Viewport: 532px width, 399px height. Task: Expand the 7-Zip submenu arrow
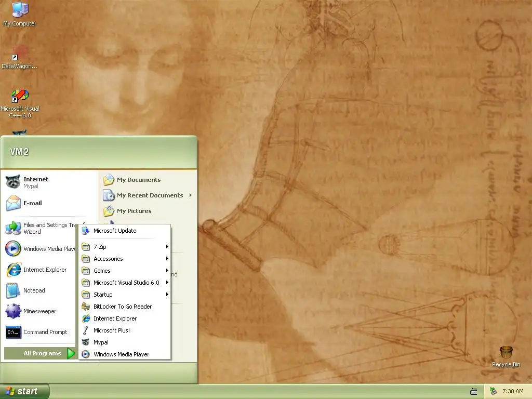[x=167, y=247]
